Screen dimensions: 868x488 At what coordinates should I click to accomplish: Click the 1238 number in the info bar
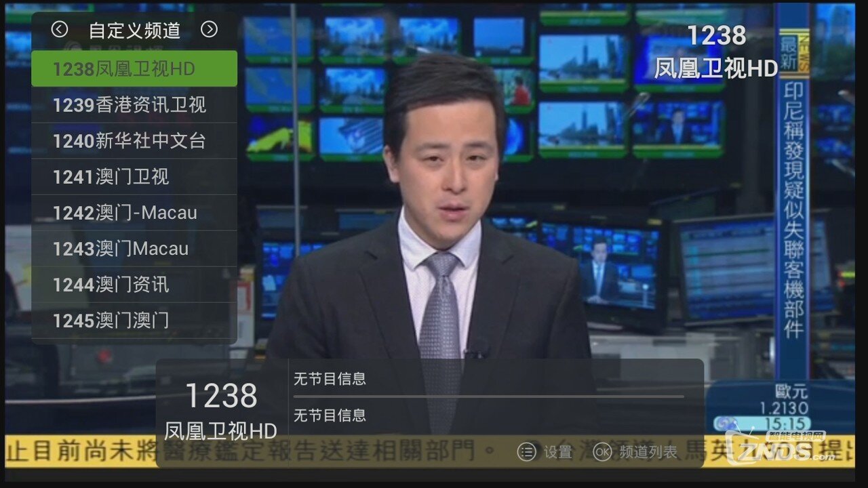(x=221, y=396)
